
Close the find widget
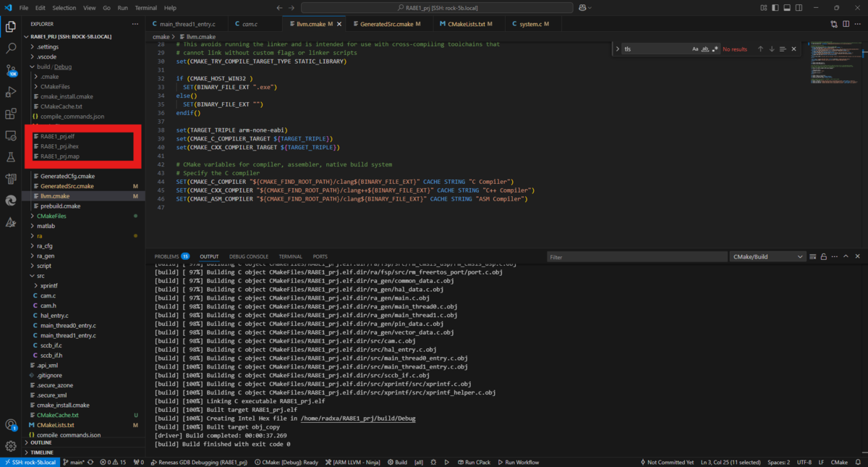(793, 49)
